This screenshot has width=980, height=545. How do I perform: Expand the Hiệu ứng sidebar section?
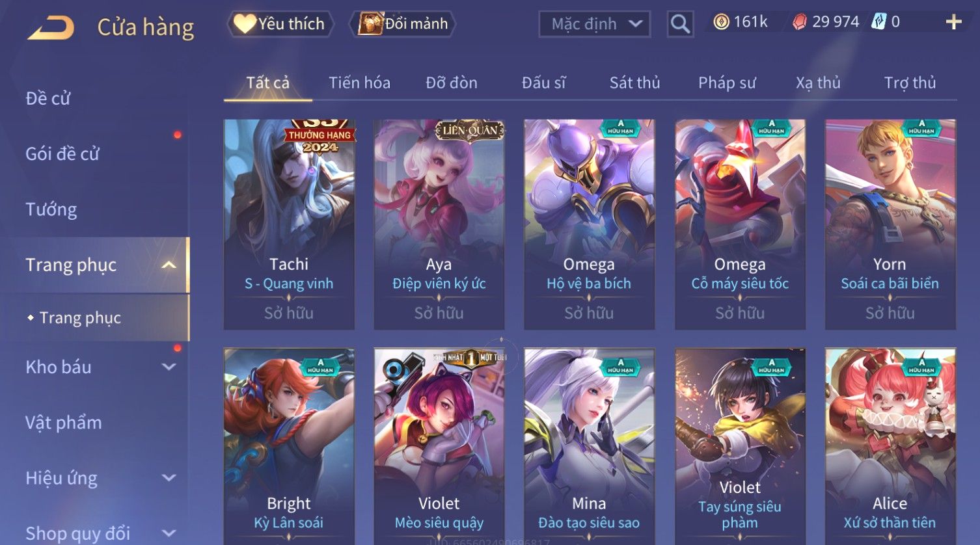pos(169,478)
